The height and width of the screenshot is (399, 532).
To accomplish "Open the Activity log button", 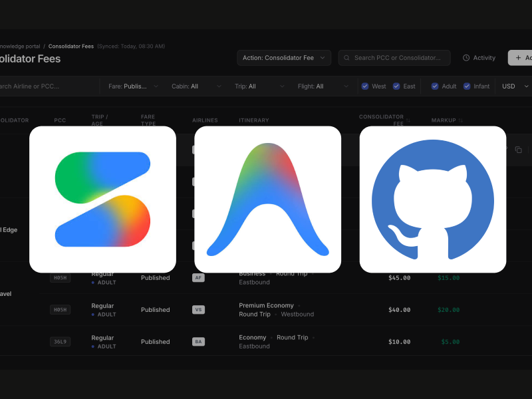I will pos(479,58).
